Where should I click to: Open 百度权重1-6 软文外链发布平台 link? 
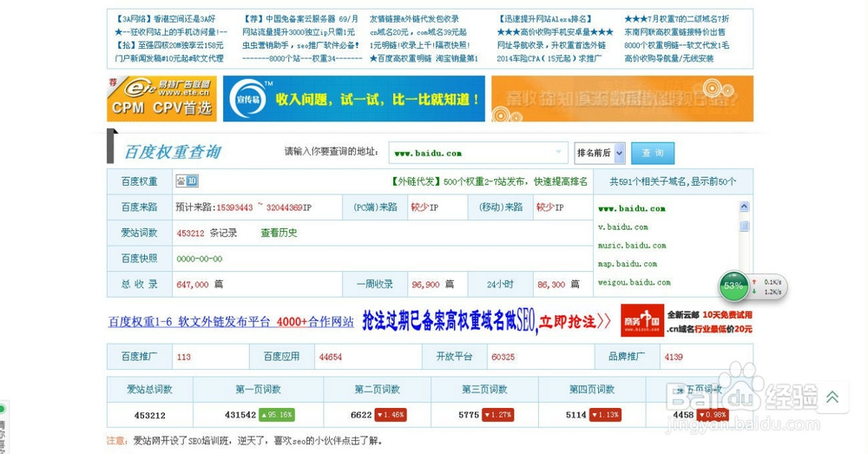tap(230, 322)
